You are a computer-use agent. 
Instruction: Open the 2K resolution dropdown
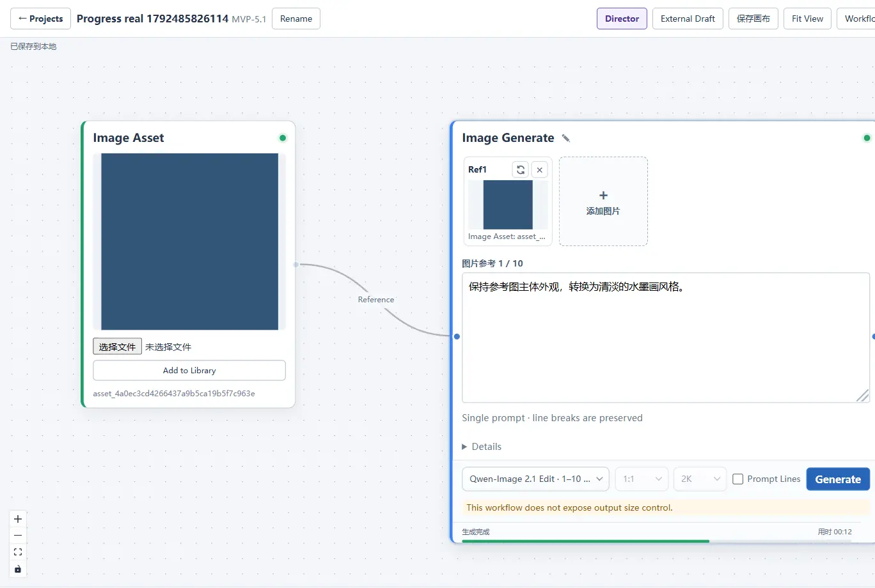pos(700,479)
